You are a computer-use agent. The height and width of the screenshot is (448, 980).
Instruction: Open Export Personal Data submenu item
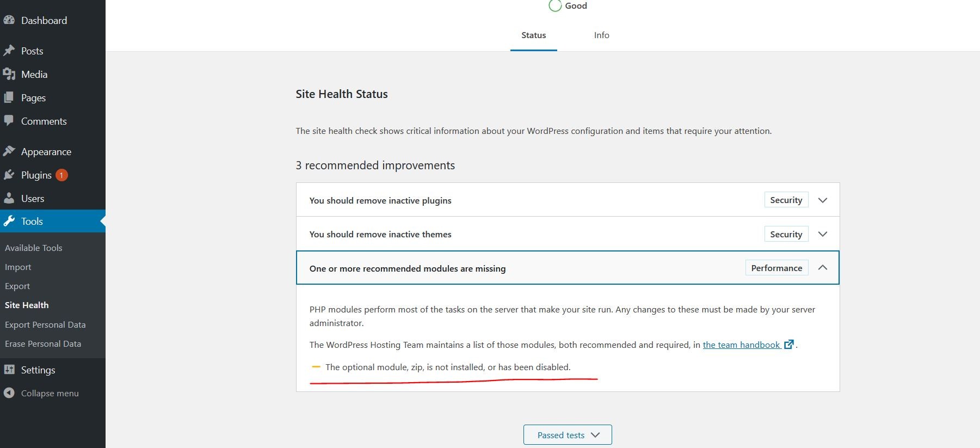tap(45, 324)
